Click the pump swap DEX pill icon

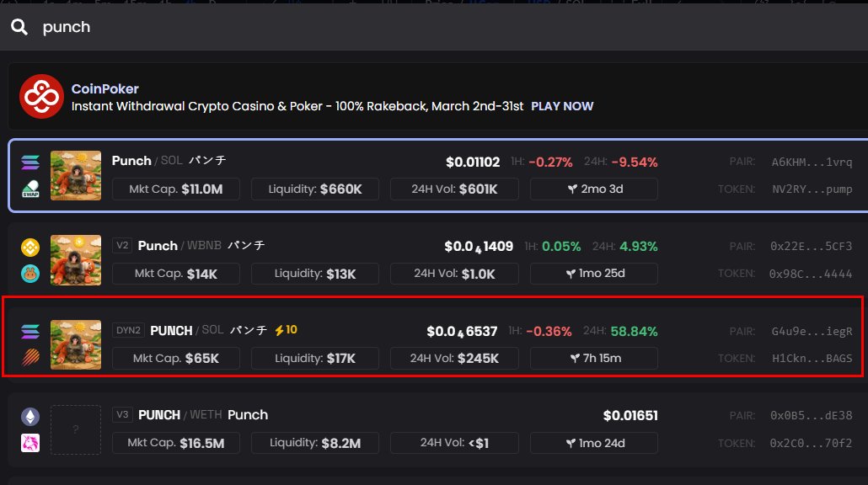30,189
